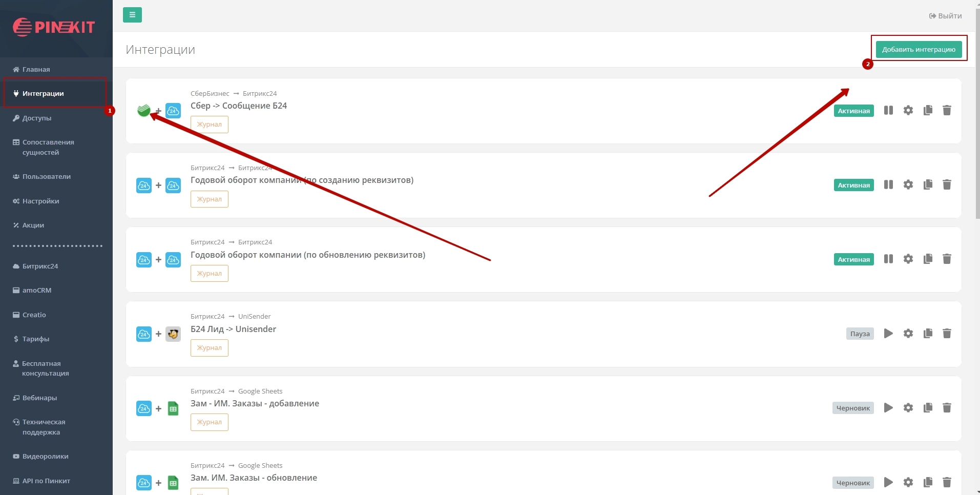Pause the Сбер -> Сообщение Б24 integration
Screen dimensions: 980x495
point(888,110)
